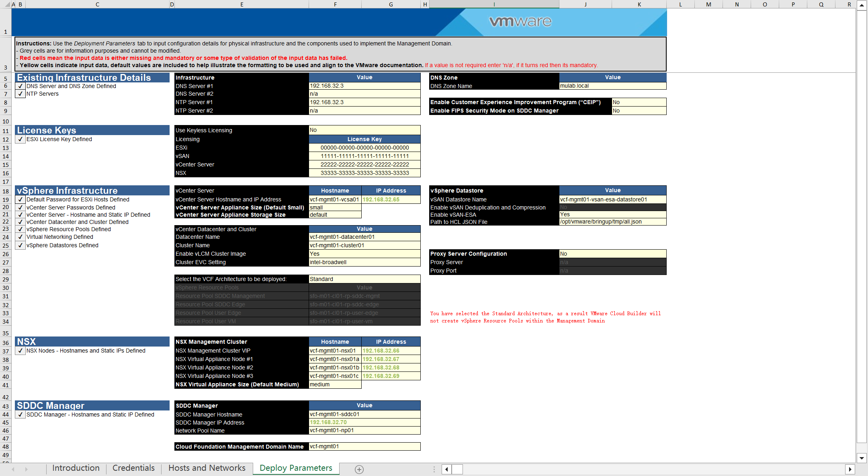
Task: Click Datacenter Name vcf-mgmt01-datacenter01 cell
Action: pyautogui.click(x=364, y=237)
